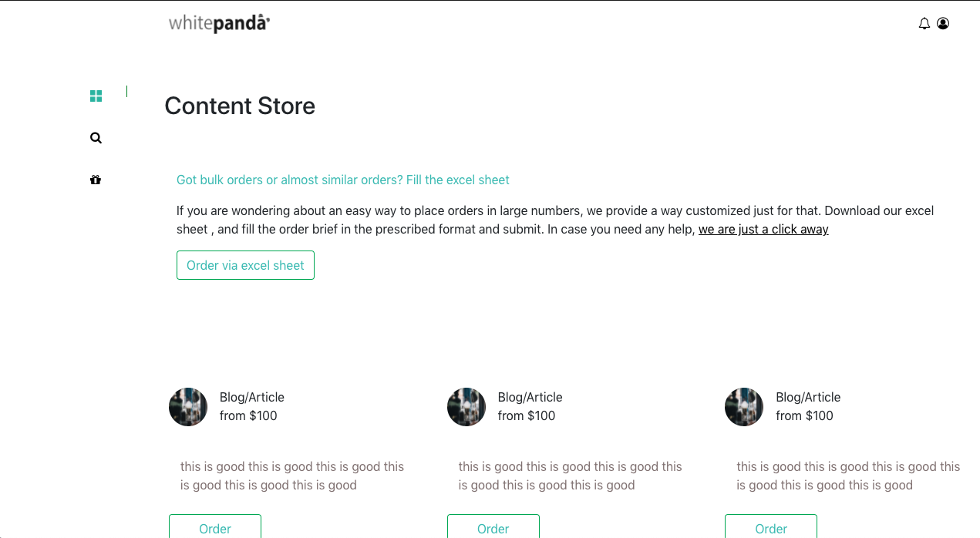
Task: Click the first card's description text
Action: pos(292,476)
